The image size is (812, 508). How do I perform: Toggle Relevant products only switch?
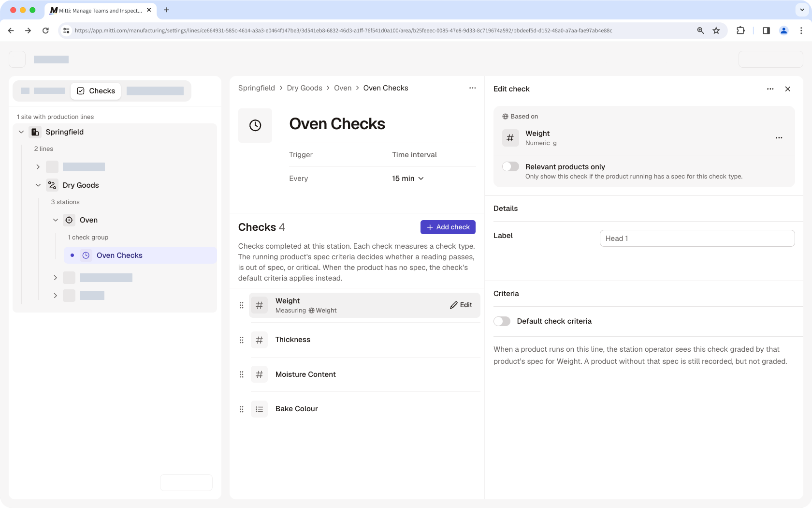click(x=510, y=166)
